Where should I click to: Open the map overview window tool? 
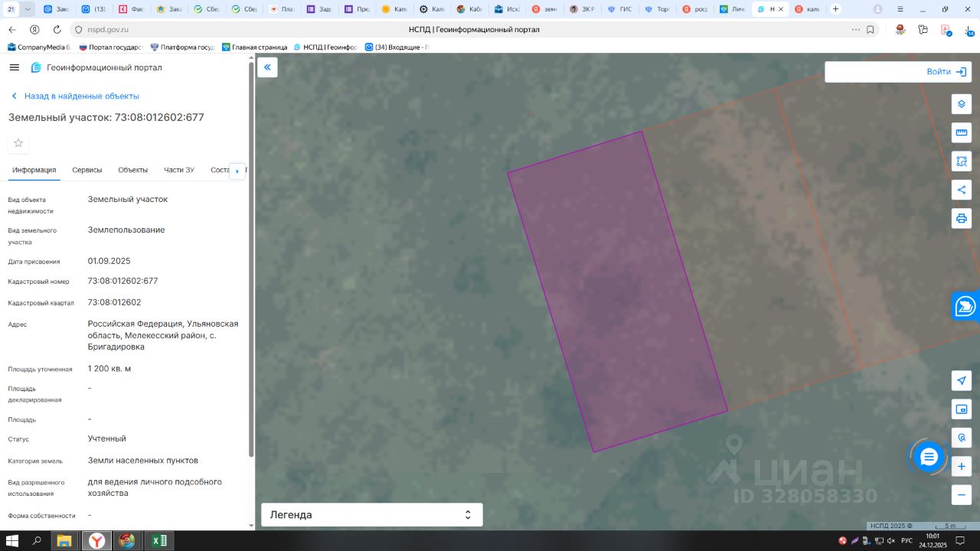(962, 409)
